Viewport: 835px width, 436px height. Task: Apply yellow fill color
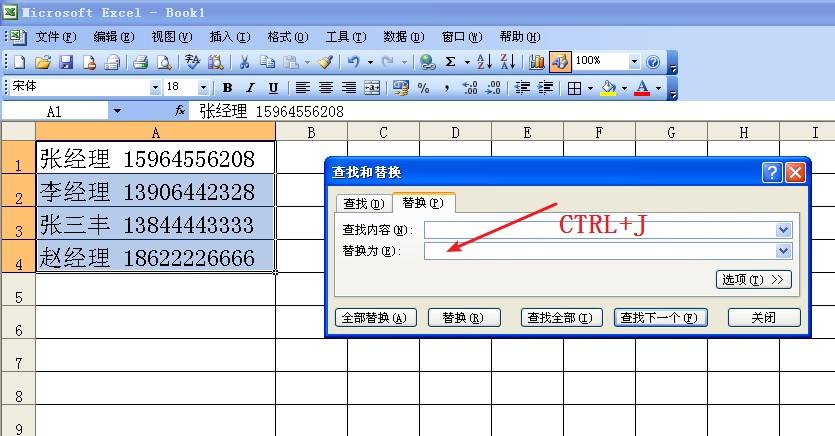click(x=608, y=88)
